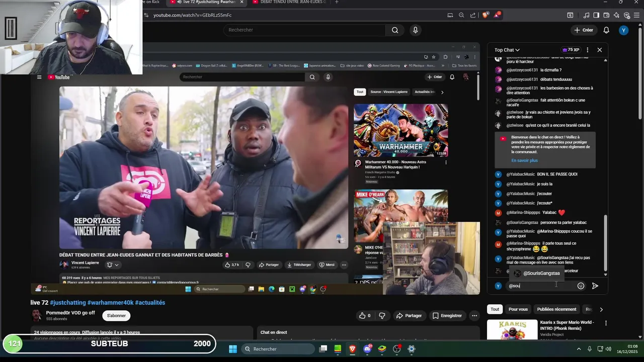Share the stream with Partager
This screenshot has width=644, height=362.
409,316
